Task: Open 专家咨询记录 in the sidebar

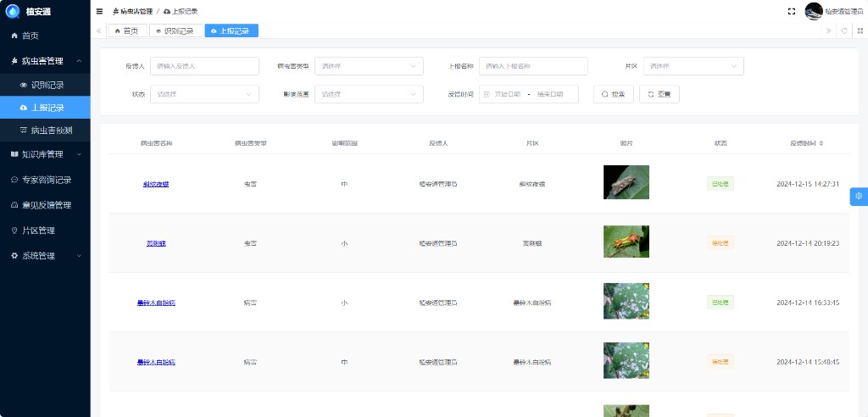Action: tap(45, 180)
